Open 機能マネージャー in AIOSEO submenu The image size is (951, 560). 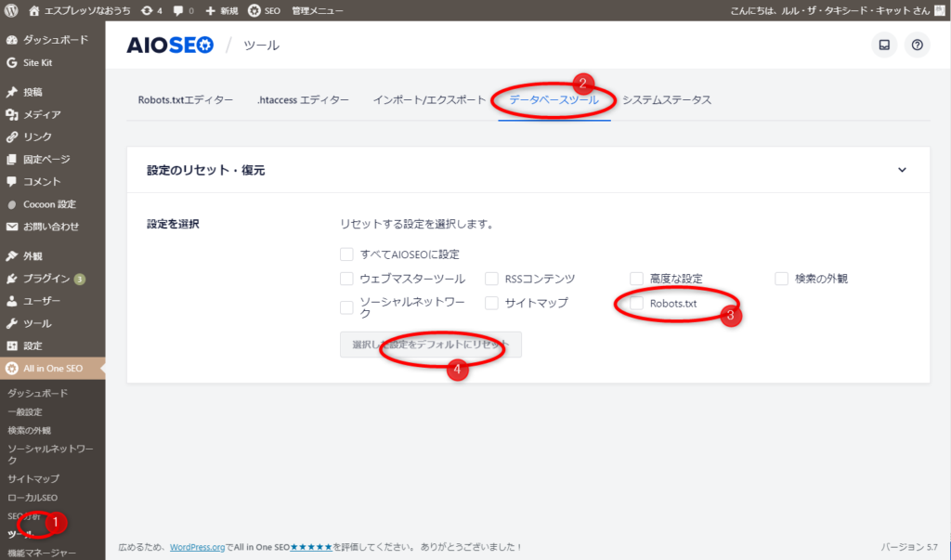[42, 553]
